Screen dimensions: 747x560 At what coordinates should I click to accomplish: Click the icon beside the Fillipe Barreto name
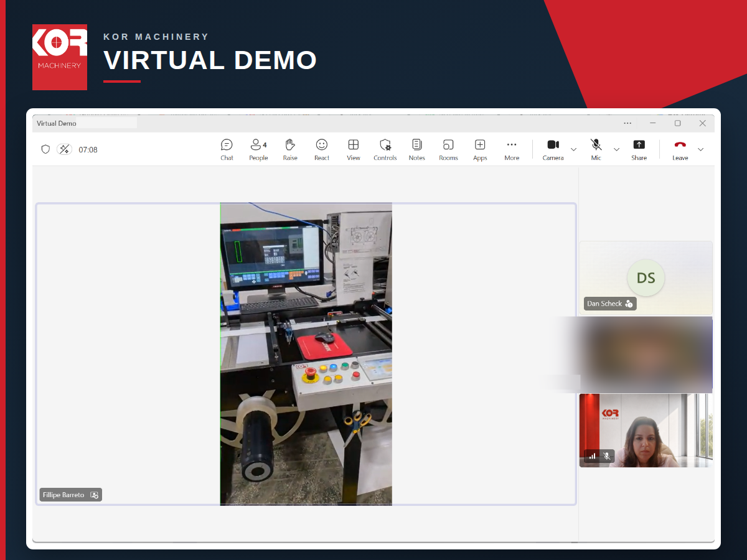click(x=95, y=495)
